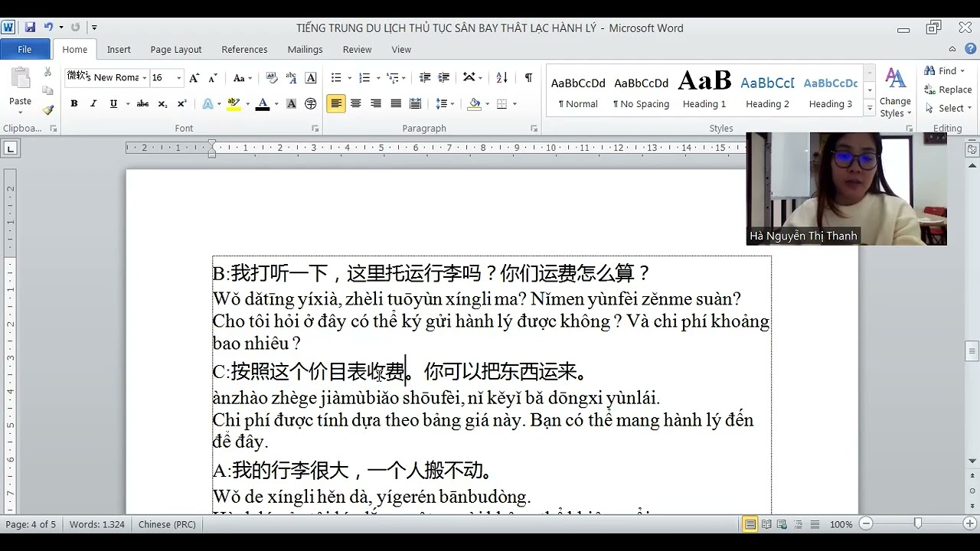Switch to Outline view icon in status bar
The width and height of the screenshot is (980, 551).
coord(798,524)
